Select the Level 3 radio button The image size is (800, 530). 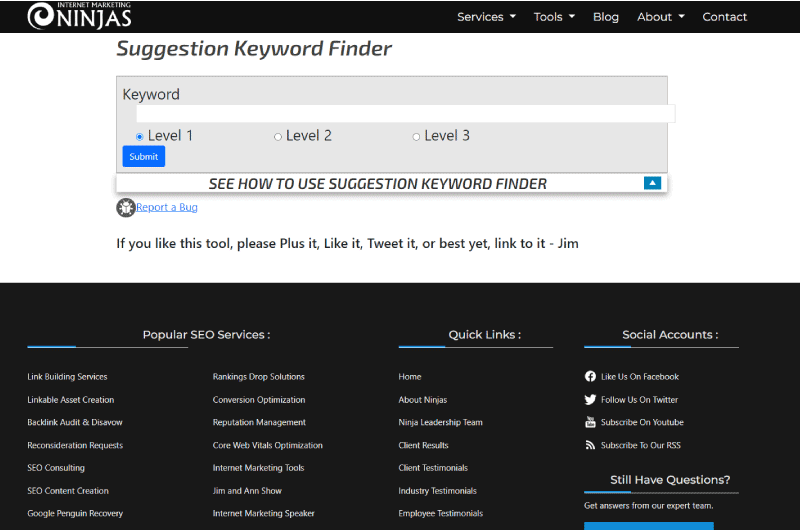pos(416,137)
